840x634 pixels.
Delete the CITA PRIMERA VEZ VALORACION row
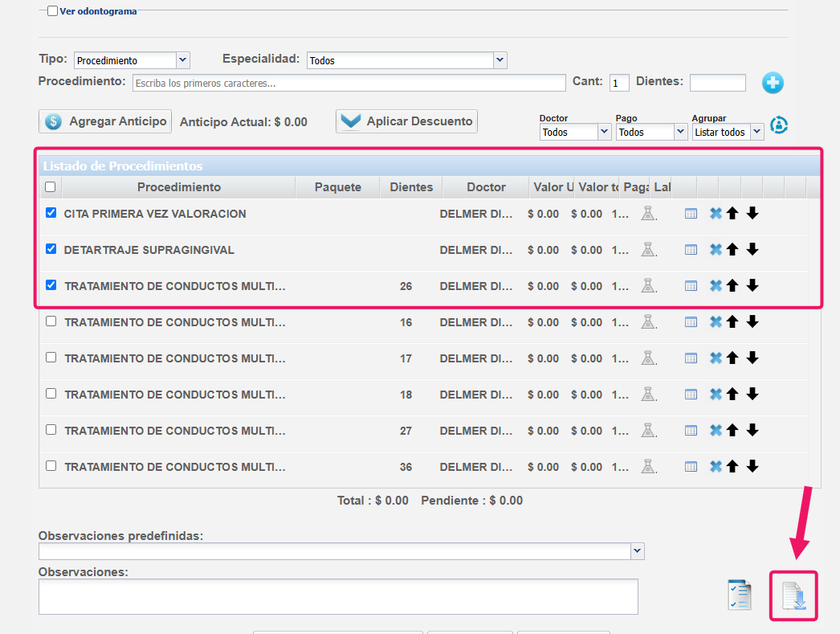coord(716,214)
